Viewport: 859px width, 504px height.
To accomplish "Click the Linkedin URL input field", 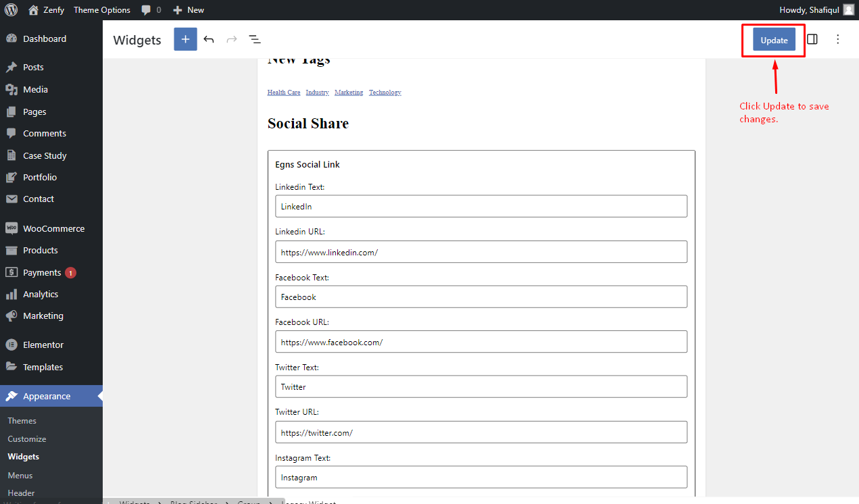I will [481, 252].
